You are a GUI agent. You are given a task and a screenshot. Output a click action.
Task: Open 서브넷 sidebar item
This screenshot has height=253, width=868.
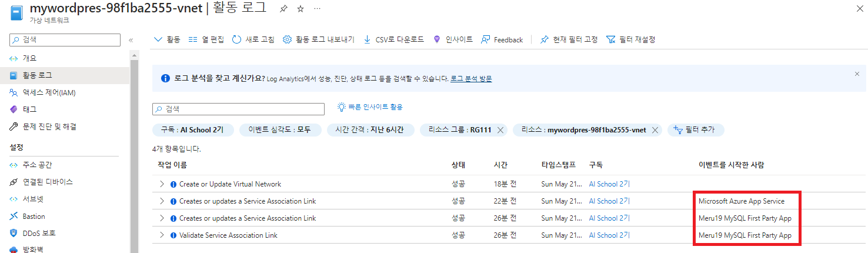(x=33, y=199)
